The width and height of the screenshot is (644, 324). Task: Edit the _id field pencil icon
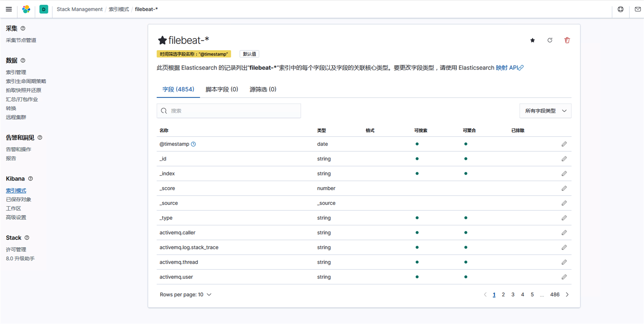[x=564, y=159]
